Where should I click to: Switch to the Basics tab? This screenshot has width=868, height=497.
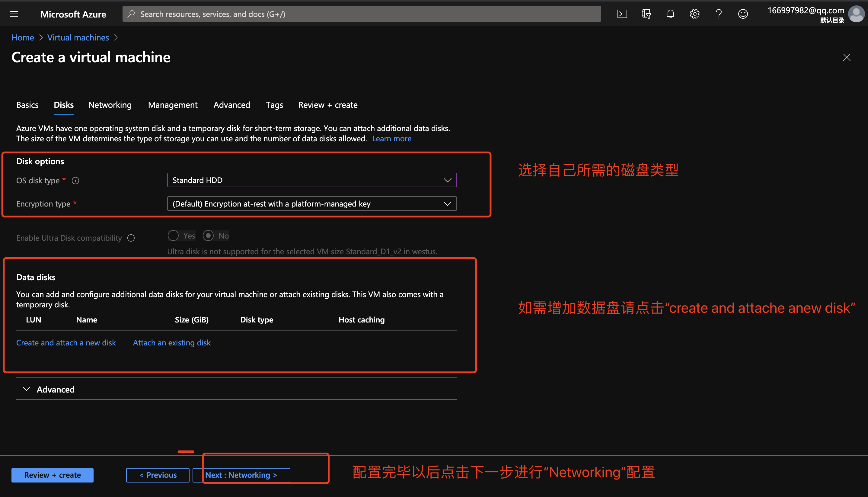coord(27,105)
